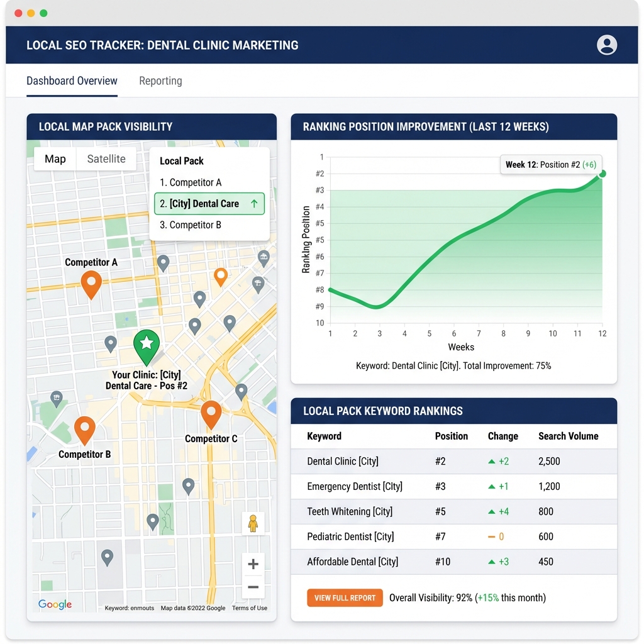Click the View Full Report button
The height and width of the screenshot is (644, 644).
[345, 597]
